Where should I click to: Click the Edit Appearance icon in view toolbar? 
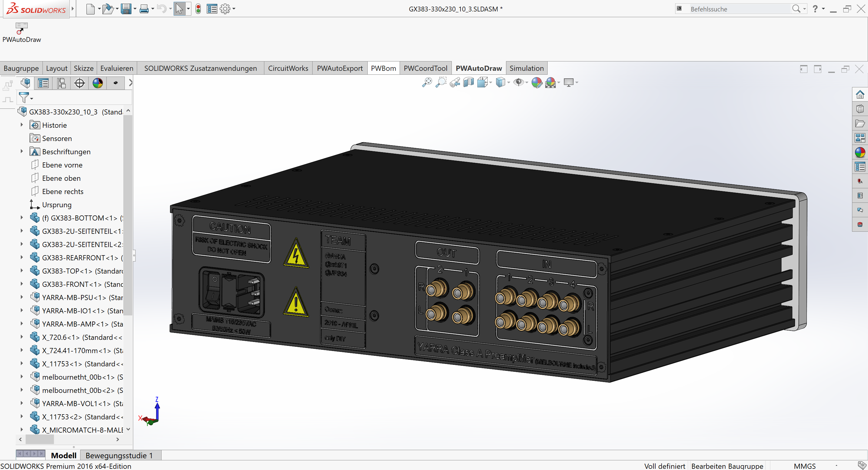tap(537, 82)
